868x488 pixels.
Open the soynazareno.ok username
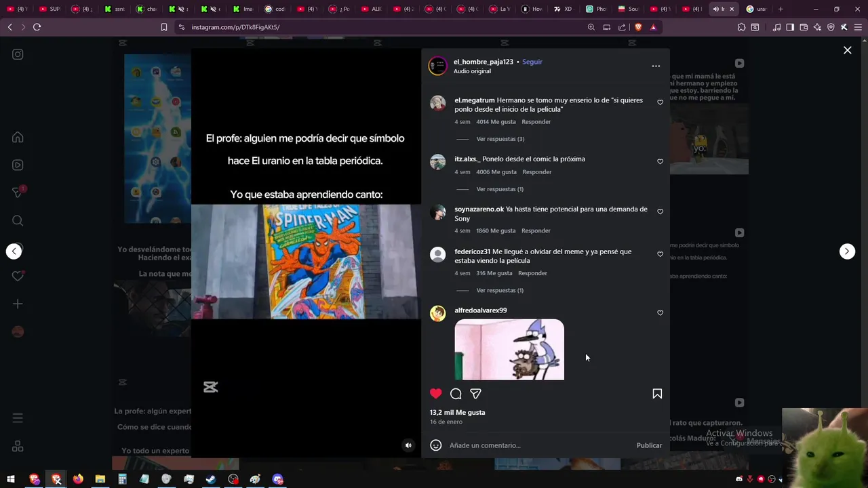click(479, 209)
